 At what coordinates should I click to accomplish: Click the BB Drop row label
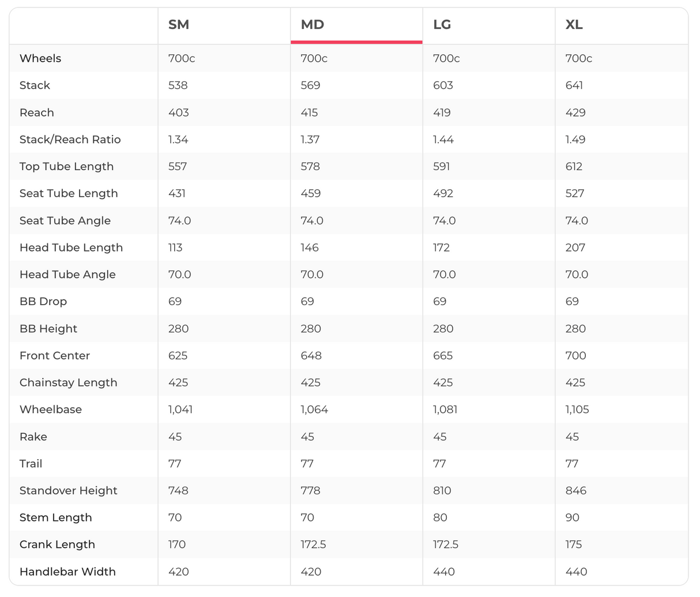click(43, 302)
